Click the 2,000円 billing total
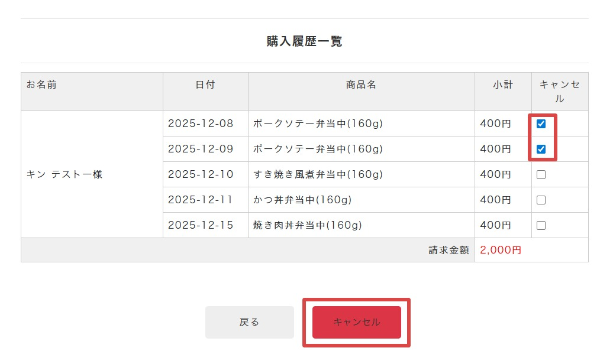613x364 pixels. tap(501, 250)
